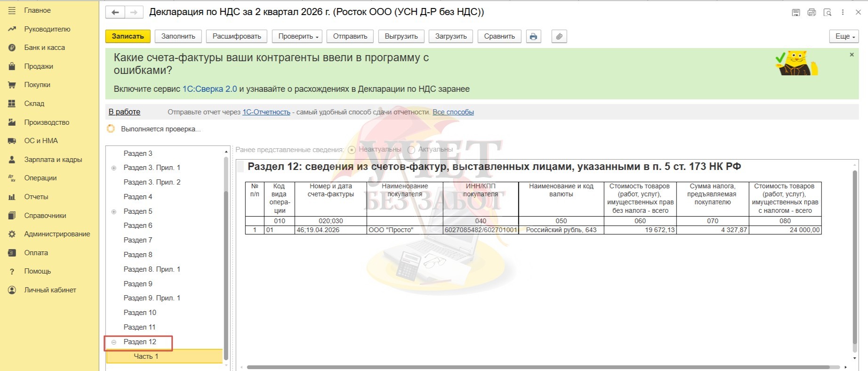This screenshot has height=371, width=868.
Task: Click the total cell 24 000,00
Action: pyautogui.click(x=785, y=230)
